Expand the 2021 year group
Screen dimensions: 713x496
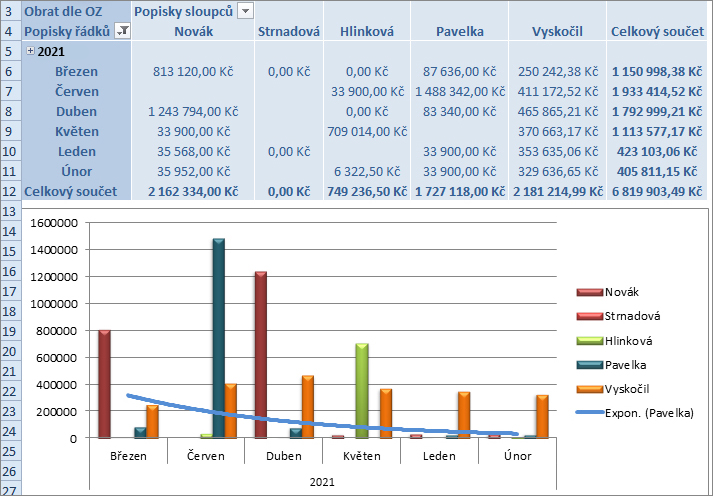(30, 51)
